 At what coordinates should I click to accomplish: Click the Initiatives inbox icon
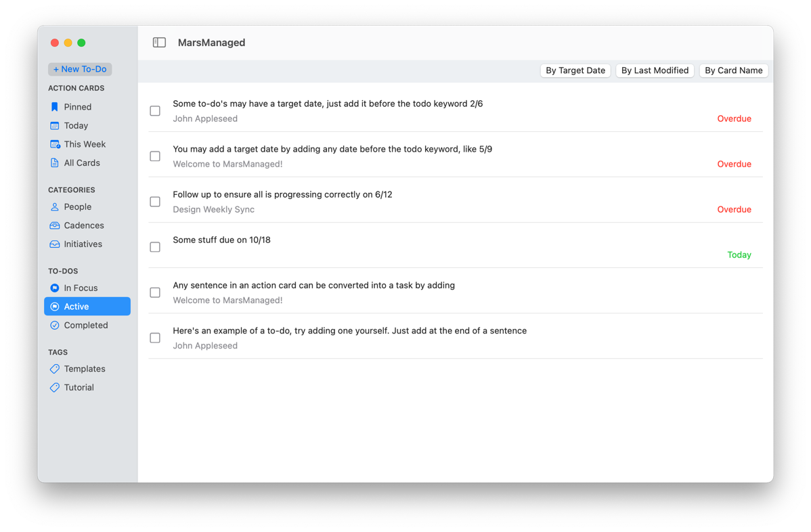tap(54, 244)
